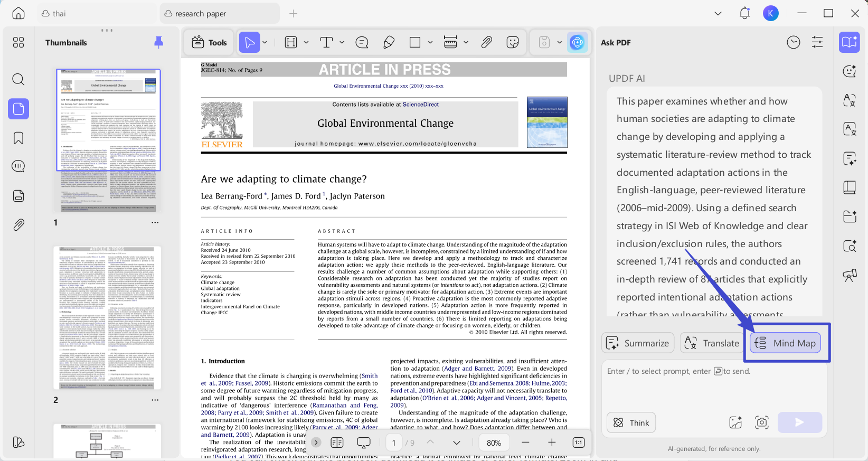Toggle the reading mode book icon
Screen dimensions: 868x461
click(337, 443)
